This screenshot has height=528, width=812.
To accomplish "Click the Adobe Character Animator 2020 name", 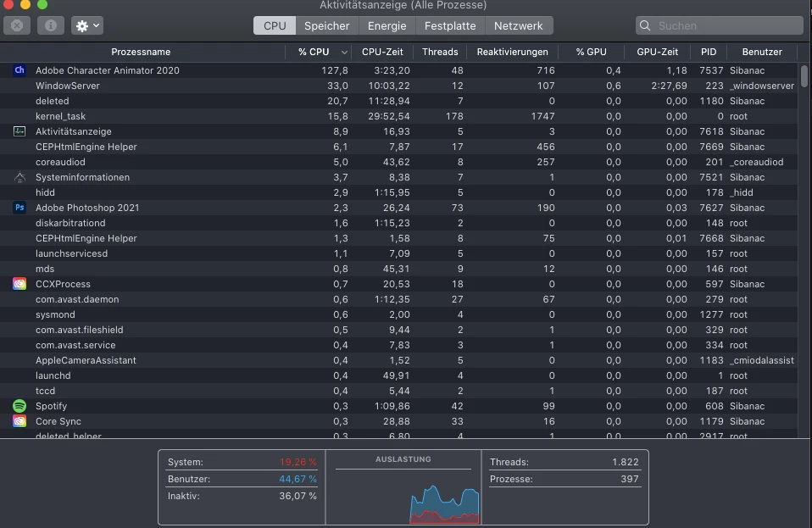I will click(107, 70).
